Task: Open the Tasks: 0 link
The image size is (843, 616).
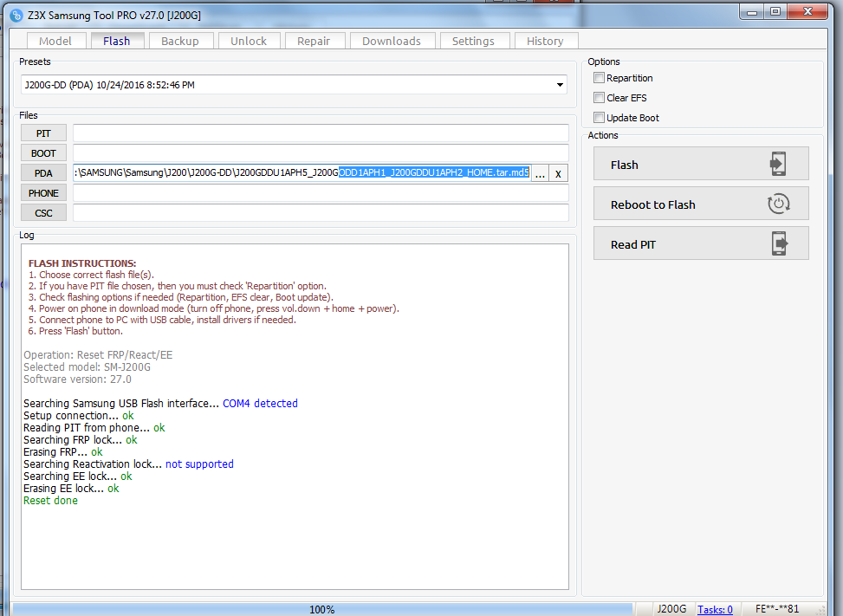Action: [715, 610]
